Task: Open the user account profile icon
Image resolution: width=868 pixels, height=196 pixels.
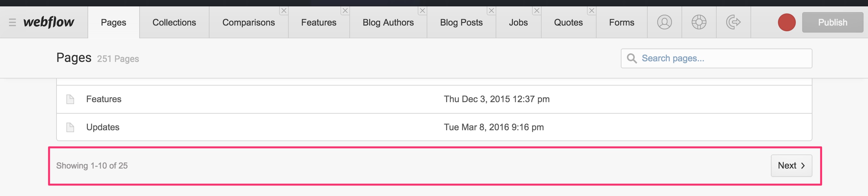Action: click(664, 22)
